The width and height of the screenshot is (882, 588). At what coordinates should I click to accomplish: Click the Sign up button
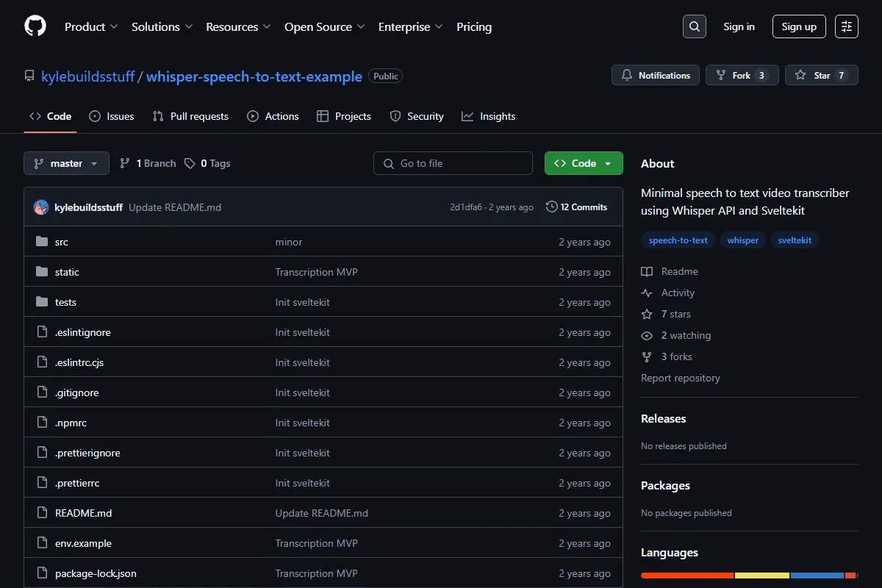point(799,26)
